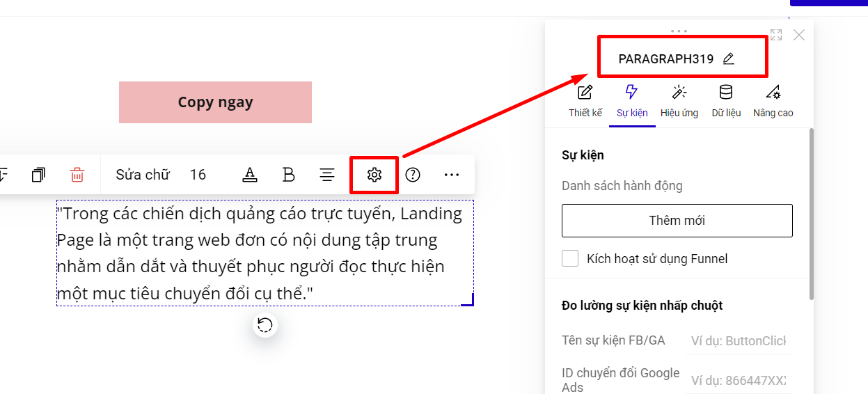This screenshot has width=868, height=394.
Task: Rename PARAGRAPH319 using the pencil icon
Action: pyautogui.click(x=728, y=59)
